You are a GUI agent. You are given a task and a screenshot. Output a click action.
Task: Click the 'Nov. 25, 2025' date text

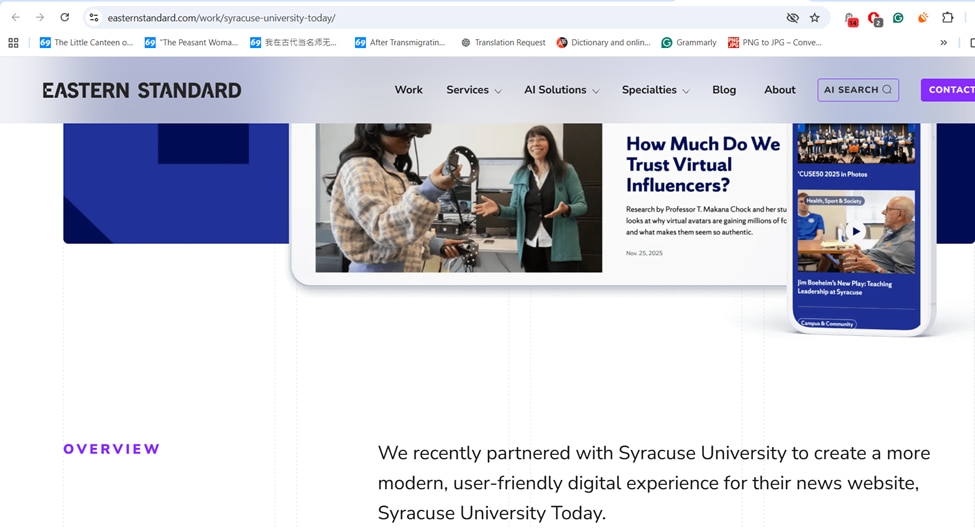644,253
